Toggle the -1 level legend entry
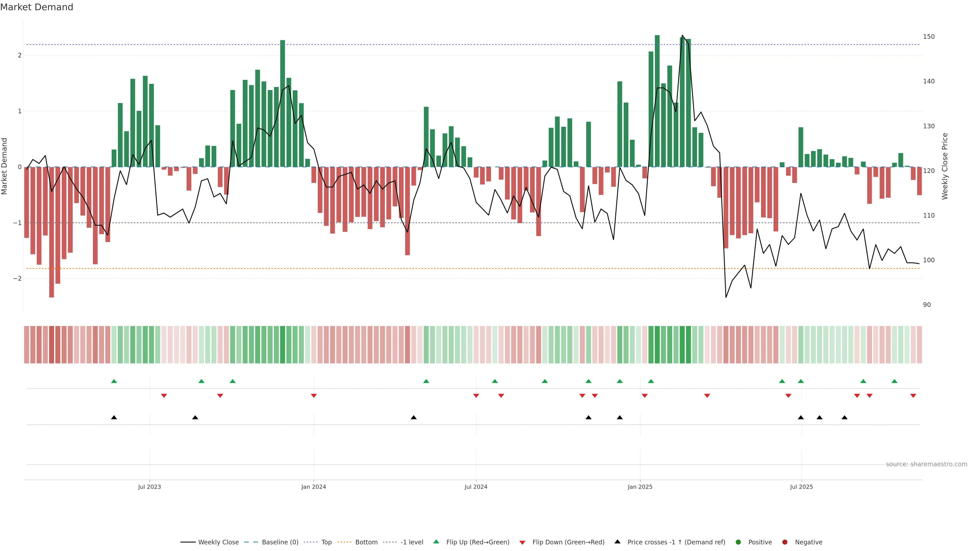This screenshot has height=551, width=980. click(x=412, y=542)
